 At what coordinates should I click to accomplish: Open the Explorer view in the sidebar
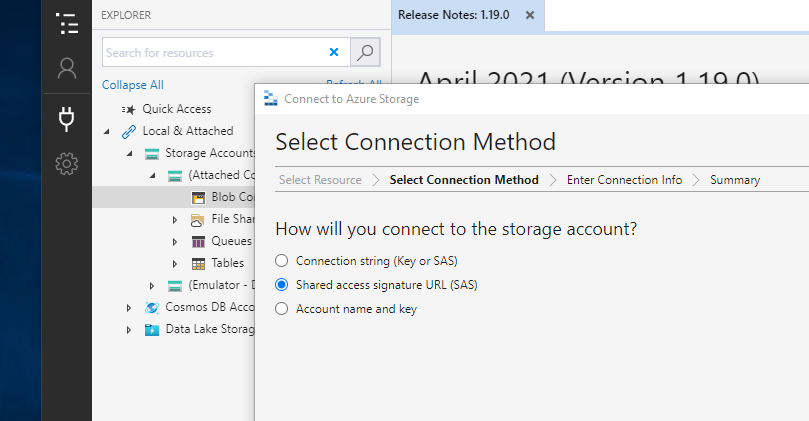coord(67,24)
